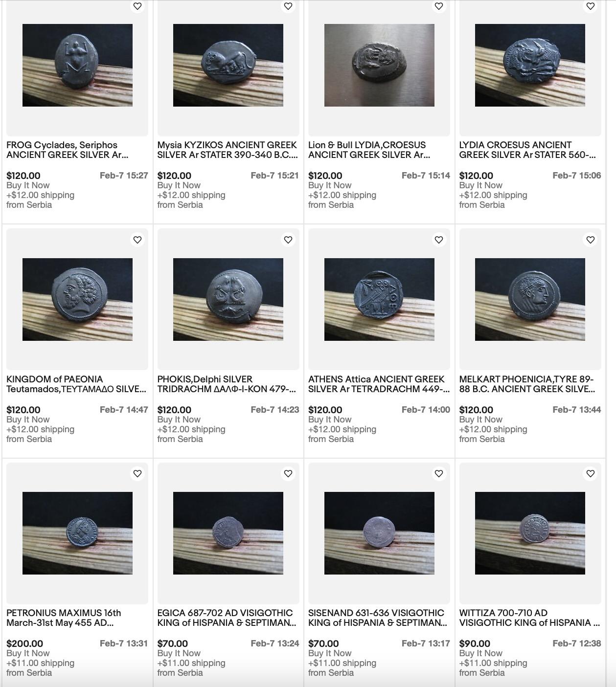Watchlist heart for Lion & Bull LYDIA coin
The height and width of the screenshot is (687, 616).
click(x=439, y=6)
